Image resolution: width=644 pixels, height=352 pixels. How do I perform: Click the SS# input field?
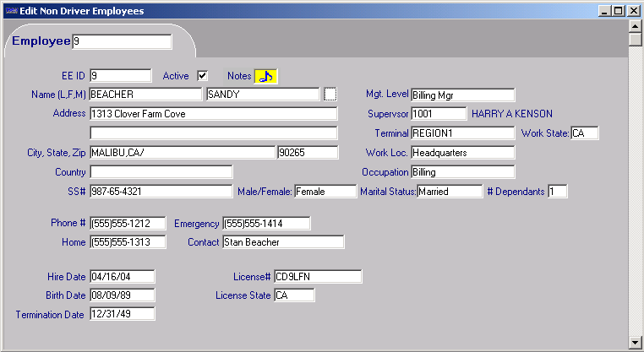point(161,192)
